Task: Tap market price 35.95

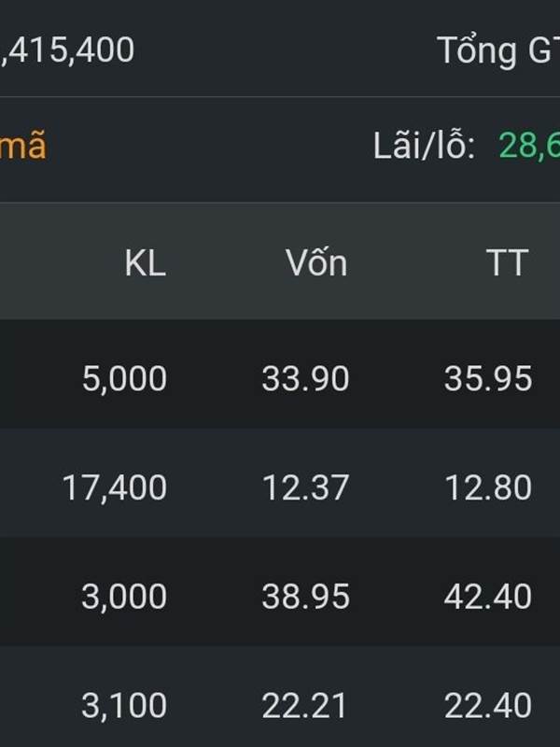Action: click(488, 379)
